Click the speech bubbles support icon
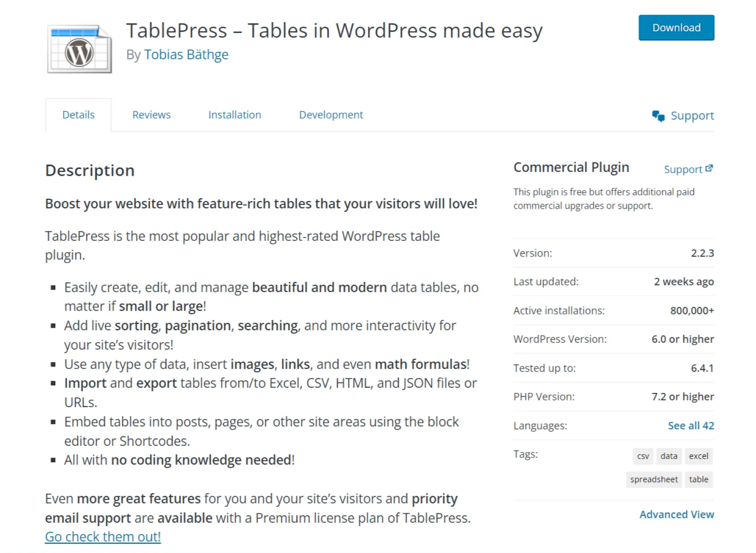 click(658, 116)
